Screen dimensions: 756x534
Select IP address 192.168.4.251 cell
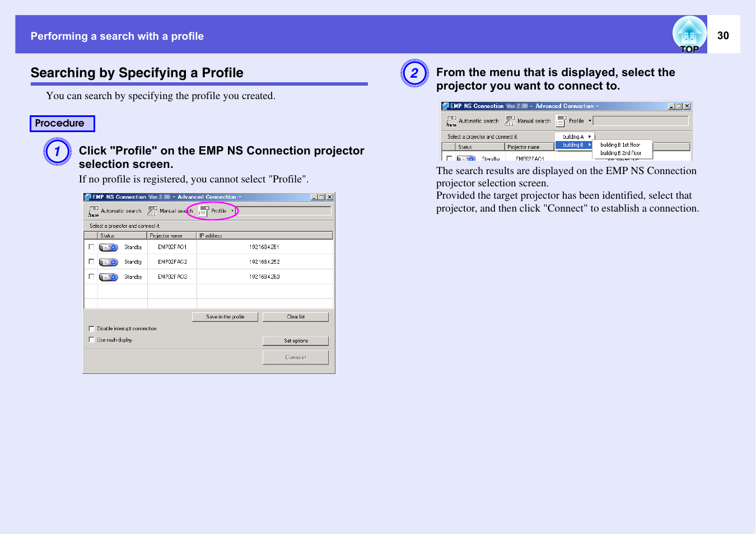[264, 247]
